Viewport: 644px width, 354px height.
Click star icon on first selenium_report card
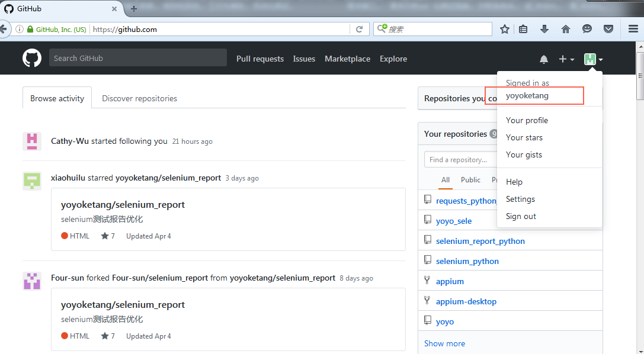(105, 236)
